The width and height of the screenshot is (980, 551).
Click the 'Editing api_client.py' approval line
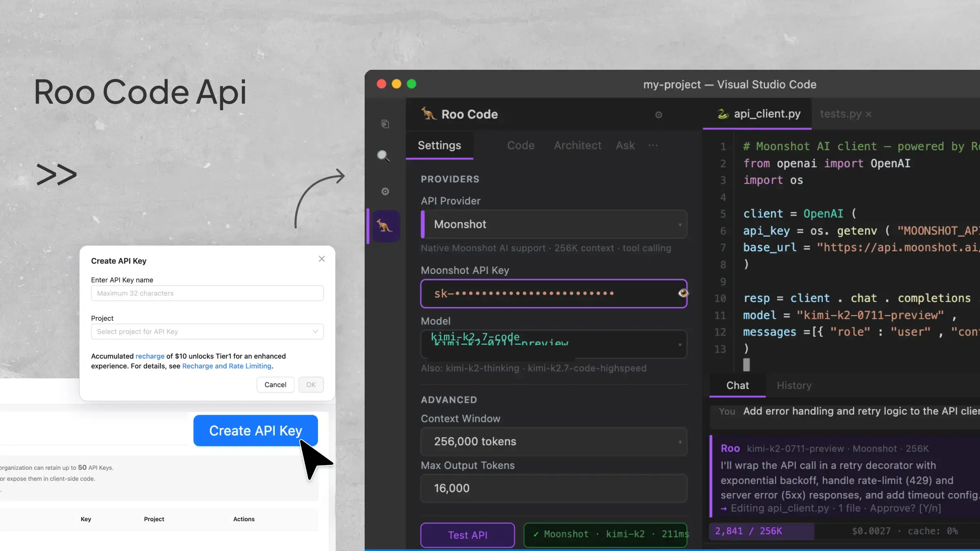[831, 508]
